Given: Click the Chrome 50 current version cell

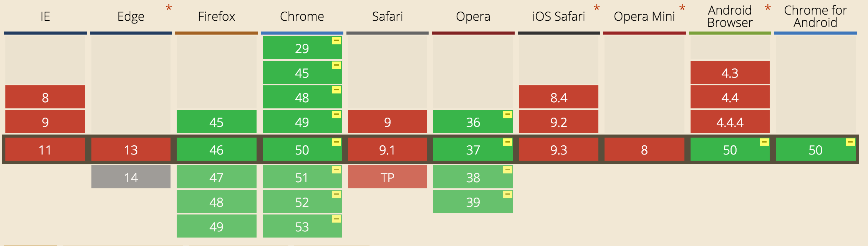Looking at the screenshot, I should coord(302,150).
